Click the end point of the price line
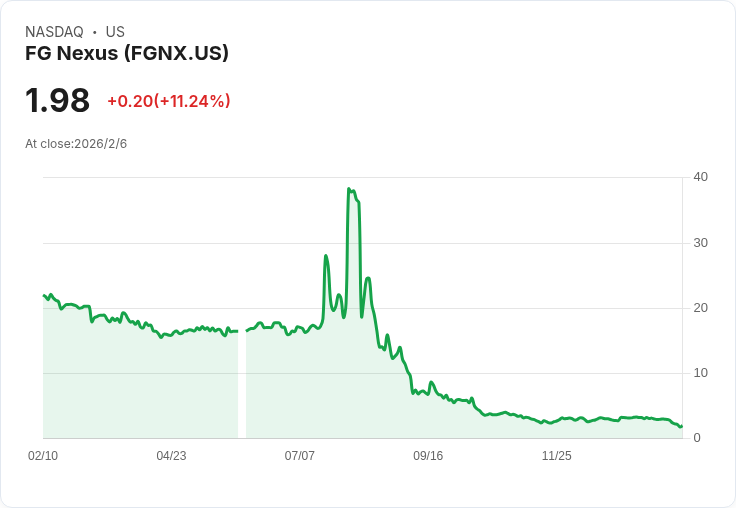The image size is (736, 508). click(682, 426)
